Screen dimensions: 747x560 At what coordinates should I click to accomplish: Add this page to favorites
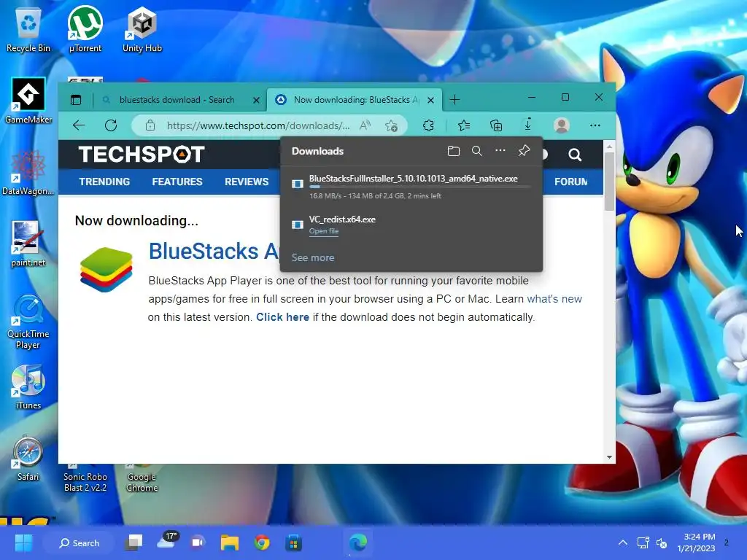[391, 125]
